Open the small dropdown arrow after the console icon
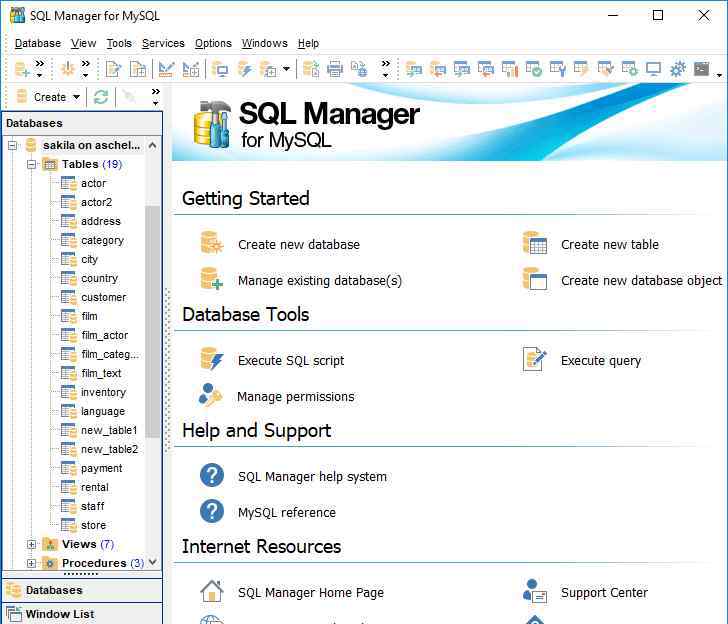Viewport: 728px width, 624px height. click(719, 75)
